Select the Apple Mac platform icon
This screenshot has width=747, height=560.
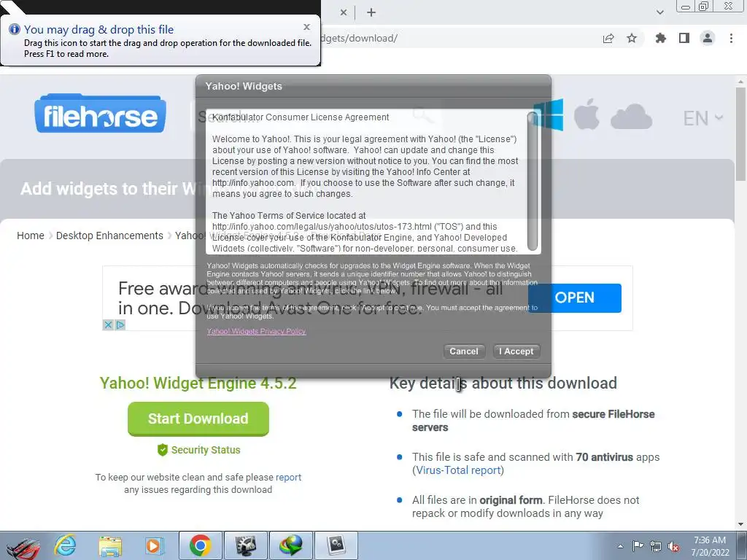click(587, 114)
